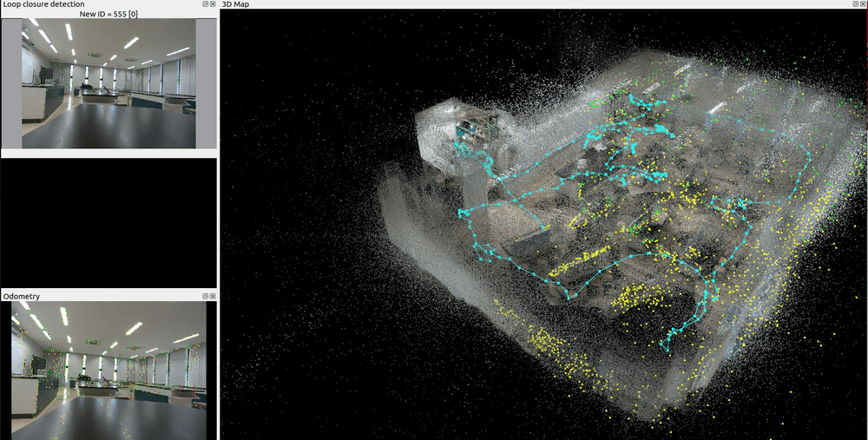This screenshot has height=440, width=868.
Task: Click the Odometry panel title bar
Action: (x=87, y=297)
